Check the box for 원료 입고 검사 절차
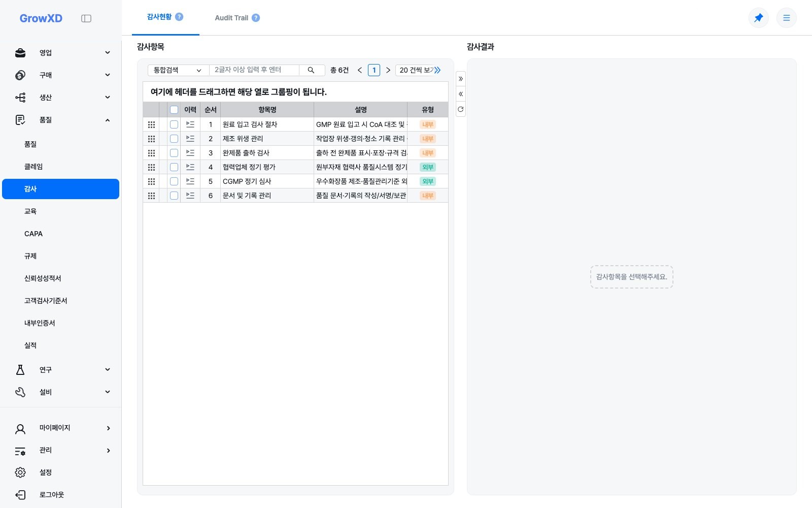 click(x=174, y=124)
